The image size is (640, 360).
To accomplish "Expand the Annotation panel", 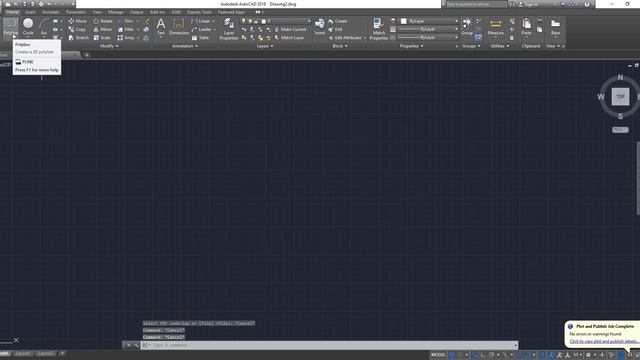I will 185,46.
